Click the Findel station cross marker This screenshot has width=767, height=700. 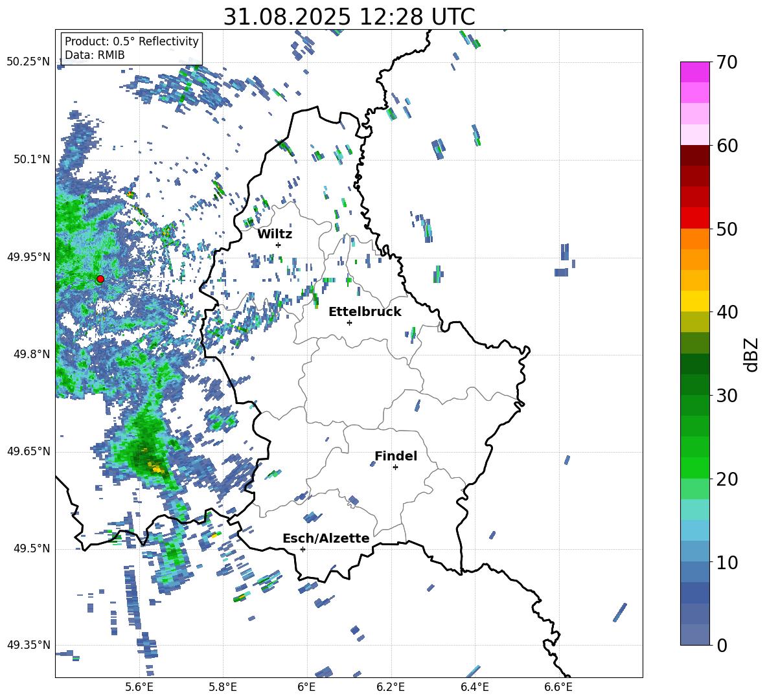395,467
